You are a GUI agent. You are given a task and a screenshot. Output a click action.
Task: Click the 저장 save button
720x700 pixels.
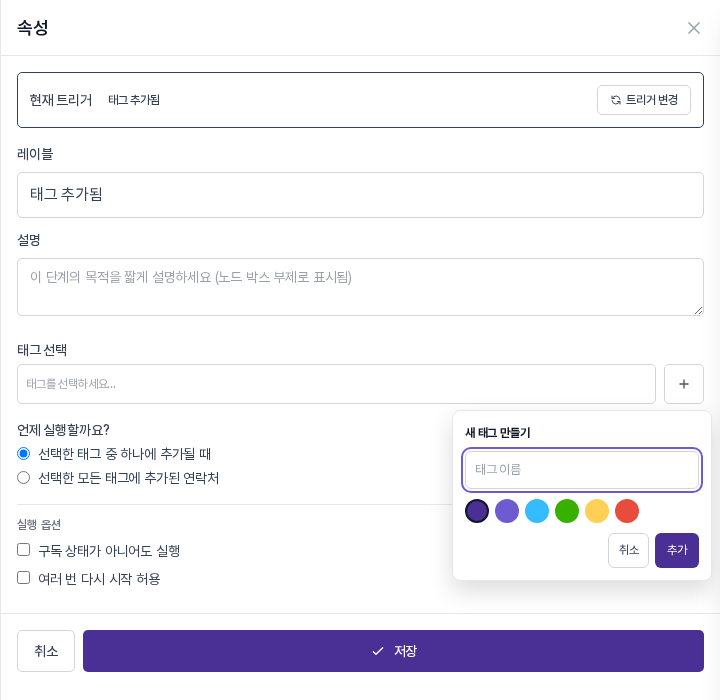(x=393, y=651)
